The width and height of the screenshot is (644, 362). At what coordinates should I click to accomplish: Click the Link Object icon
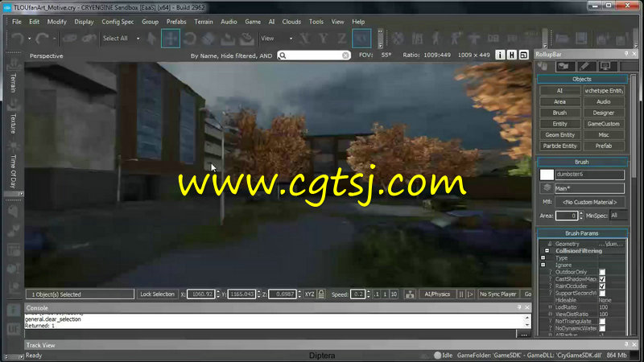click(69, 39)
